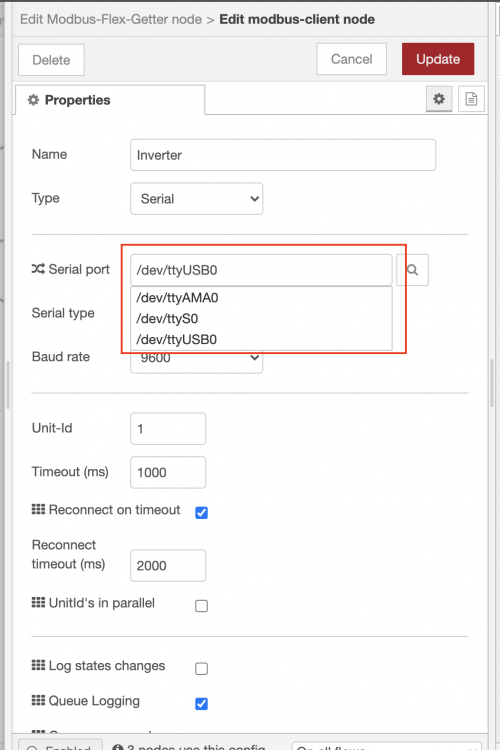Enable Log states changes checkbox
The image size is (500, 750).
(201, 668)
